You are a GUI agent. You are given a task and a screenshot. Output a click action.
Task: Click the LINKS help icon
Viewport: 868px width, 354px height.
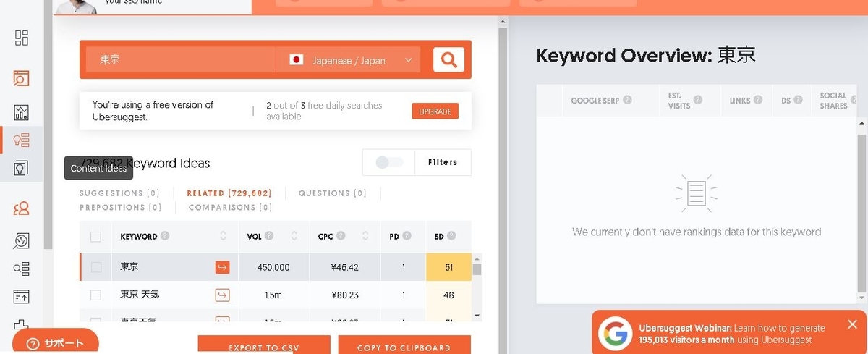[759, 101]
